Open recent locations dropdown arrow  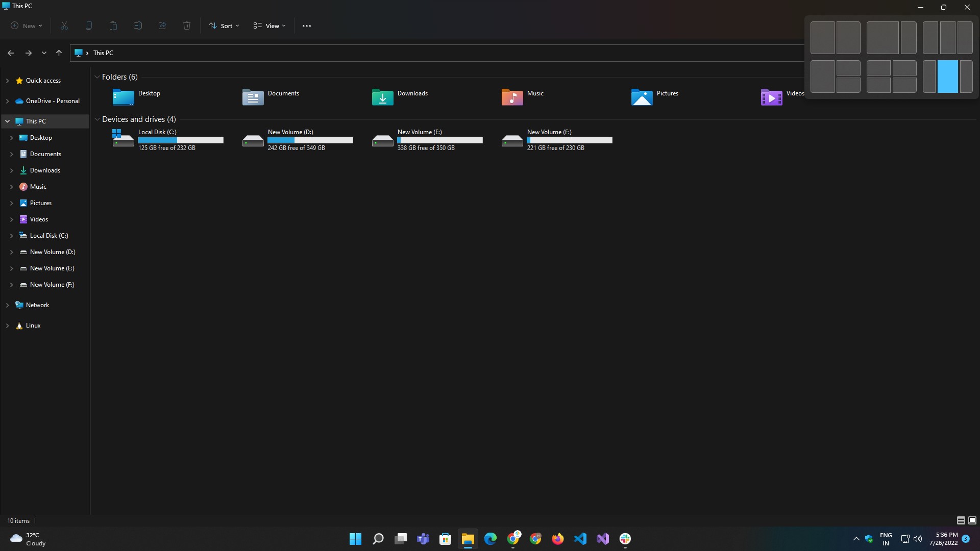point(44,53)
